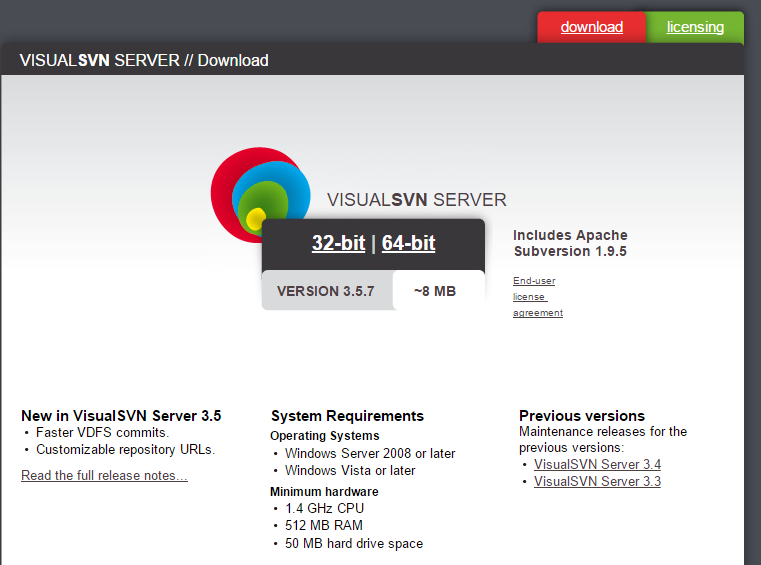
Task: Click the 'VISUALSVN SERVER // Download' page header
Action: 144,60
